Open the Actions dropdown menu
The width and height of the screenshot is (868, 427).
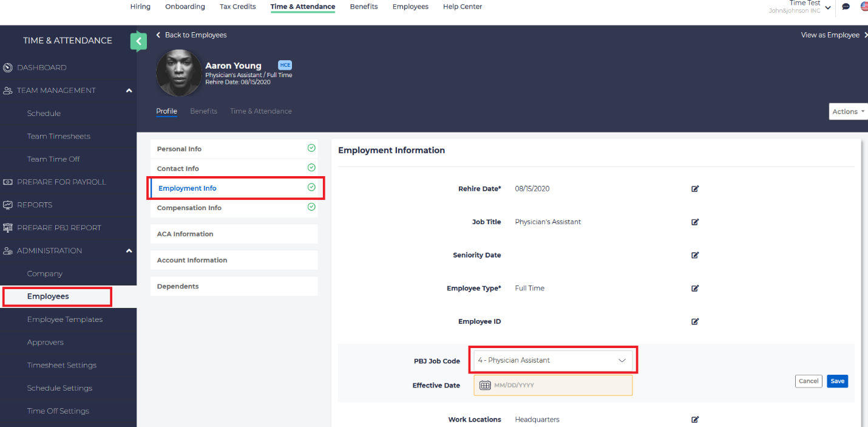pyautogui.click(x=848, y=112)
